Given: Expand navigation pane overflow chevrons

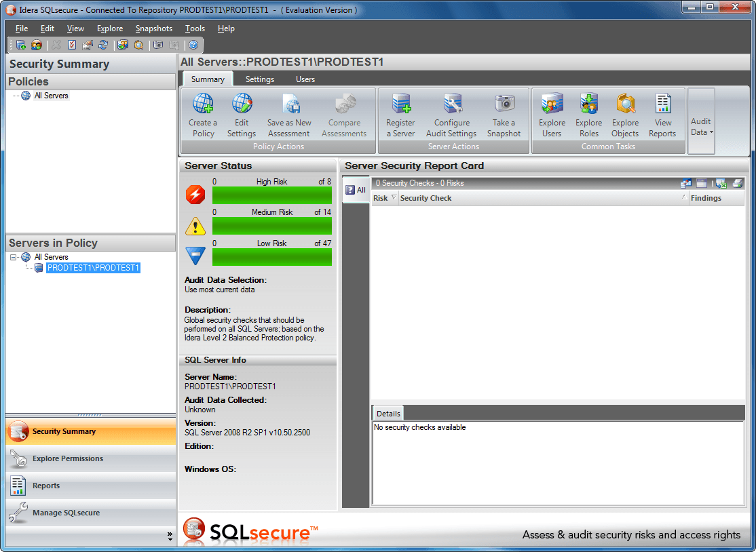Looking at the screenshot, I should 170,536.
